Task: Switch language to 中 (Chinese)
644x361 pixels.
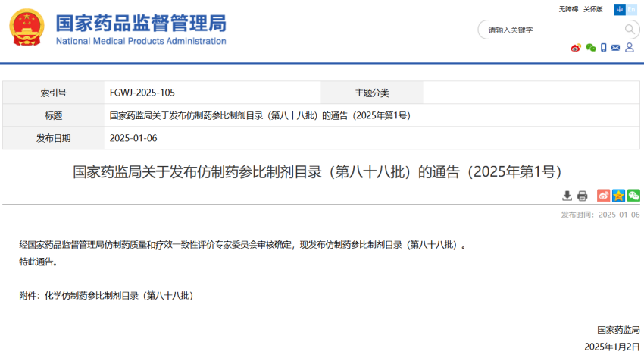Action: click(x=619, y=9)
